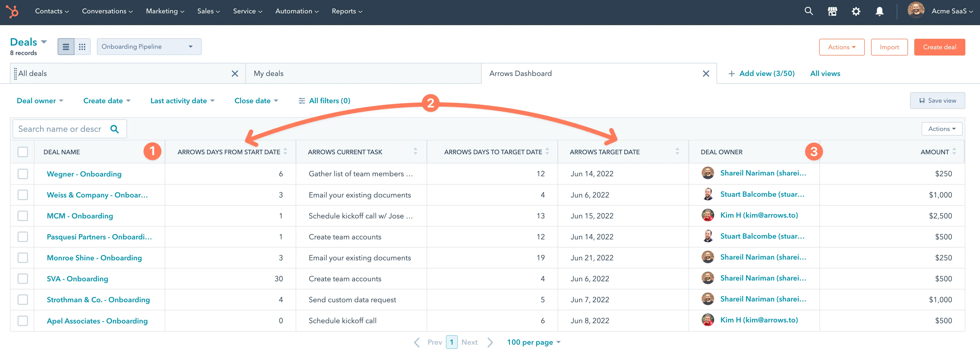
Task: Open the Onboarding Pipeline dropdown
Action: coord(149,46)
